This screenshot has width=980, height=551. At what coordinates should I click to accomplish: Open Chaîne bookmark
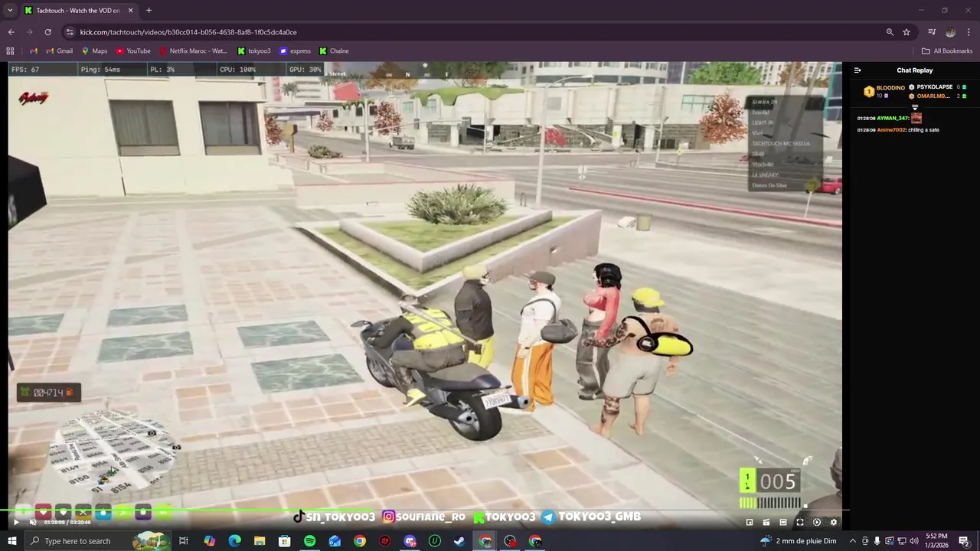point(334,51)
